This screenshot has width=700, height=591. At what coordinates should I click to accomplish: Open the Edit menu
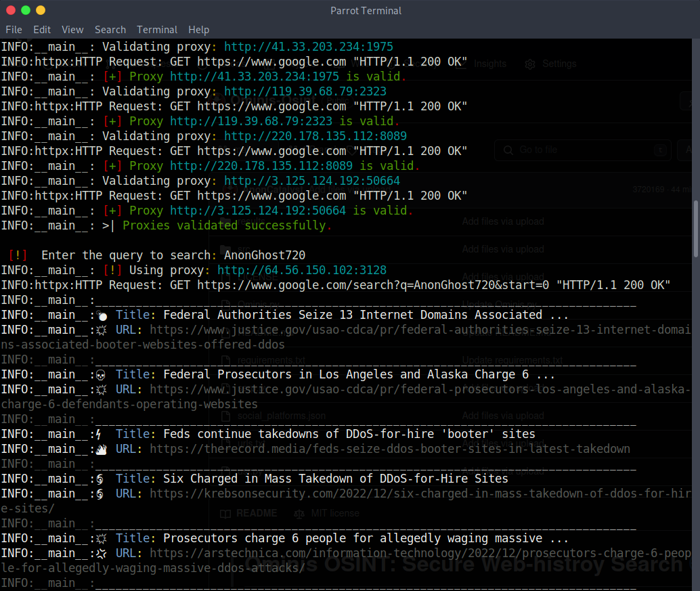pyautogui.click(x=42, y=30)
